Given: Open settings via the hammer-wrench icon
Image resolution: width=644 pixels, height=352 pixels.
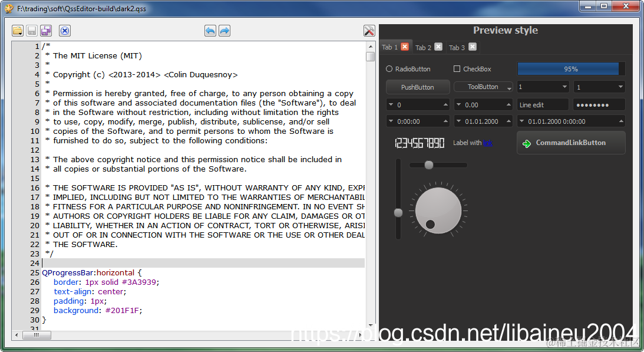Looking at the screenshot, I should pyautogui.click(x=369, y=31).
